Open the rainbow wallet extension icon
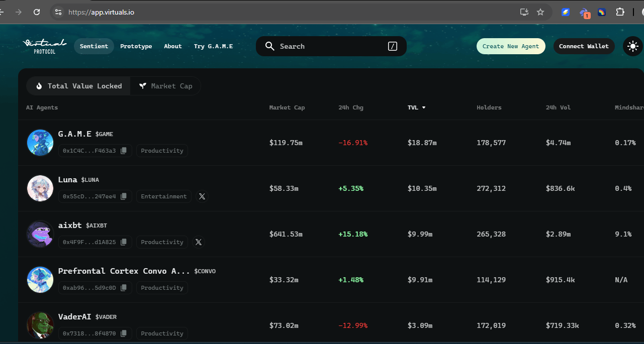Image resolution: width=644 pixels, height=344 pixels. click(x=602, y=12)
